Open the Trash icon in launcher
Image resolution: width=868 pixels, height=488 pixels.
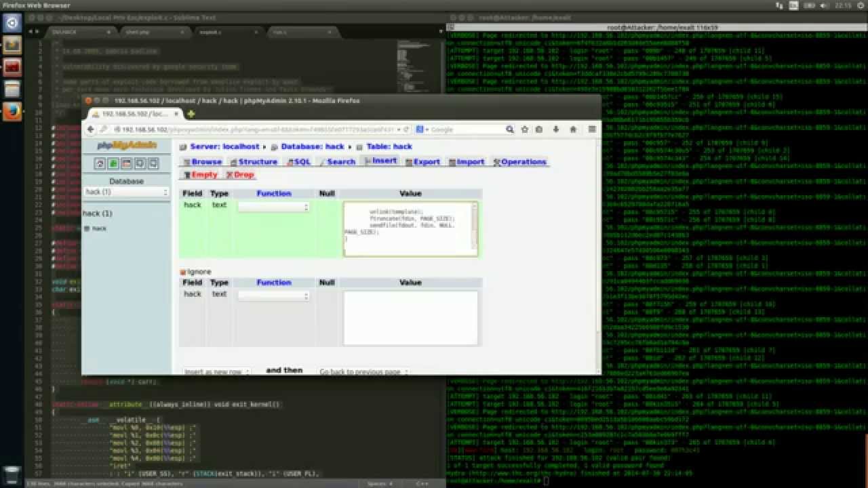[12, 475]
